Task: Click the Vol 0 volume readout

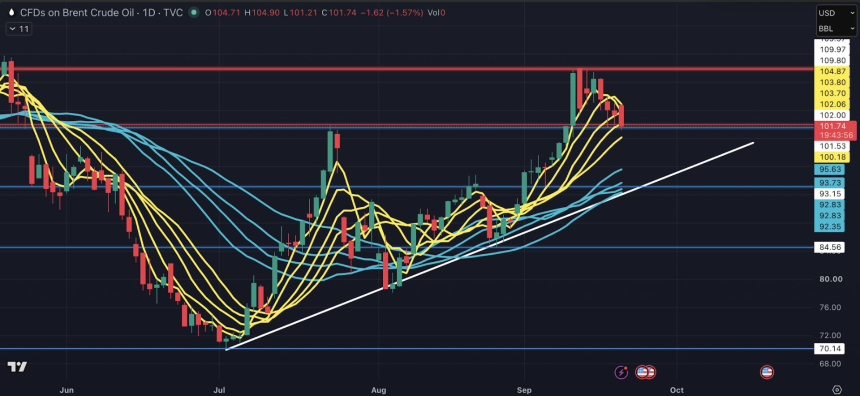Action: click(x=436, y=13)
